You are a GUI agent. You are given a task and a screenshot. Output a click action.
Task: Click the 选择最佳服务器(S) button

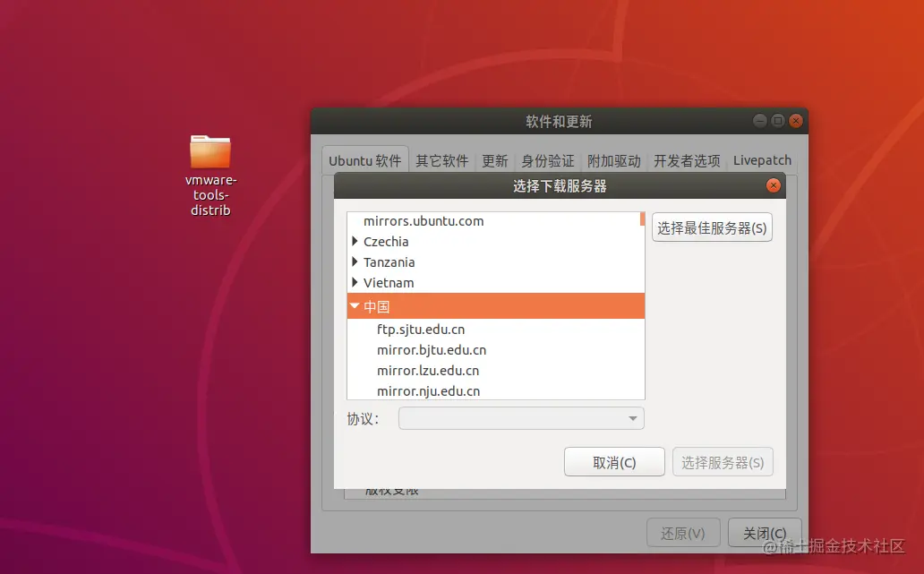712,227
